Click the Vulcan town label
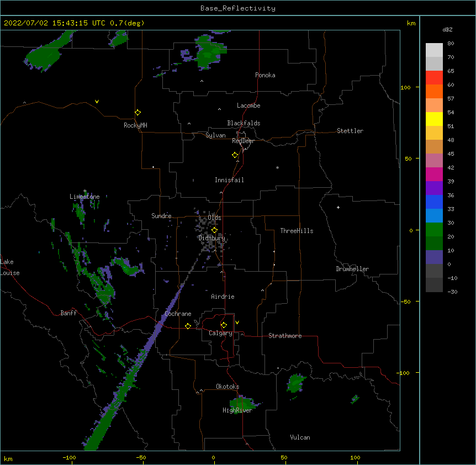476x465 pixels. pyautogui.click(x=300, y=437)
